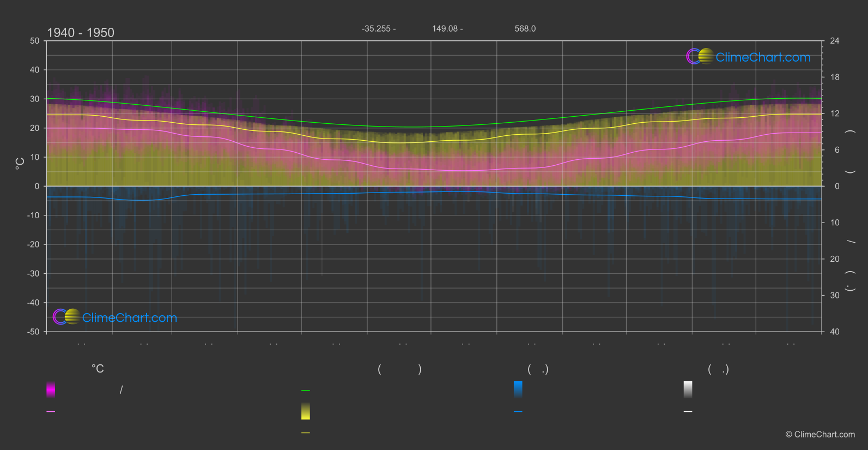Click the 24 tick on the right axis
The height and width of the screenshot is (450, 868).
835,41
